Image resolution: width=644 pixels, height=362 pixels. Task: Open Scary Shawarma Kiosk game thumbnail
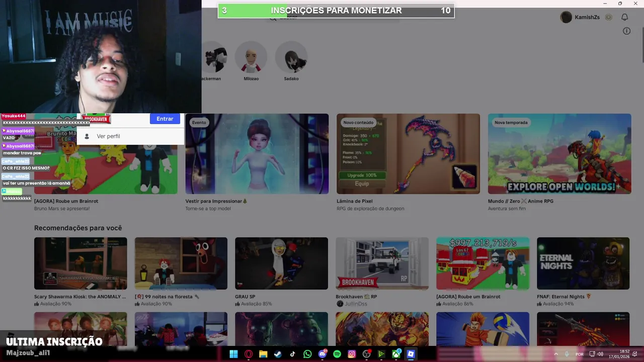tap(80, 263)
